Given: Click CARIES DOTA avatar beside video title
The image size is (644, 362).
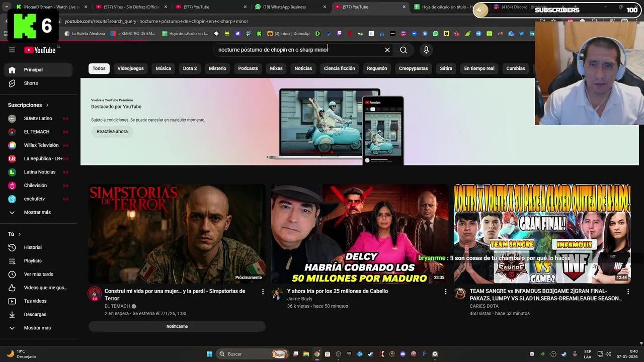Looking at the screenshot, I should (460, 294).
